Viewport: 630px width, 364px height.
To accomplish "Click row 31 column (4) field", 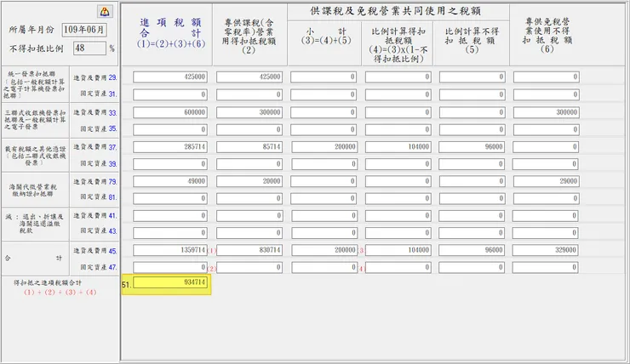I will point(398,94).
